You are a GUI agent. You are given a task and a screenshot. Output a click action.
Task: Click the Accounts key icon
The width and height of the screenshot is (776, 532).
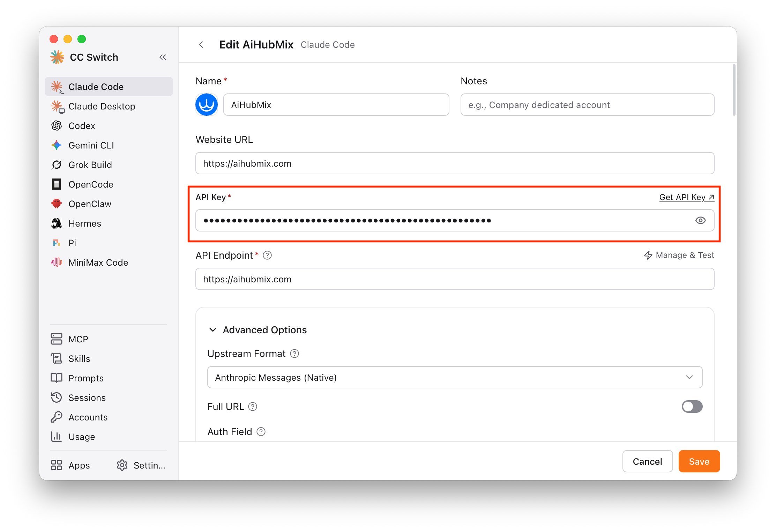click(x=57, y=417)
